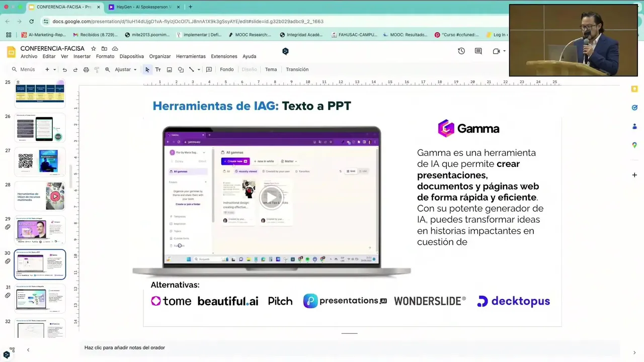Open MOOC Research bookmark
This screenshot has width=644, height=362.
[250, 35]
